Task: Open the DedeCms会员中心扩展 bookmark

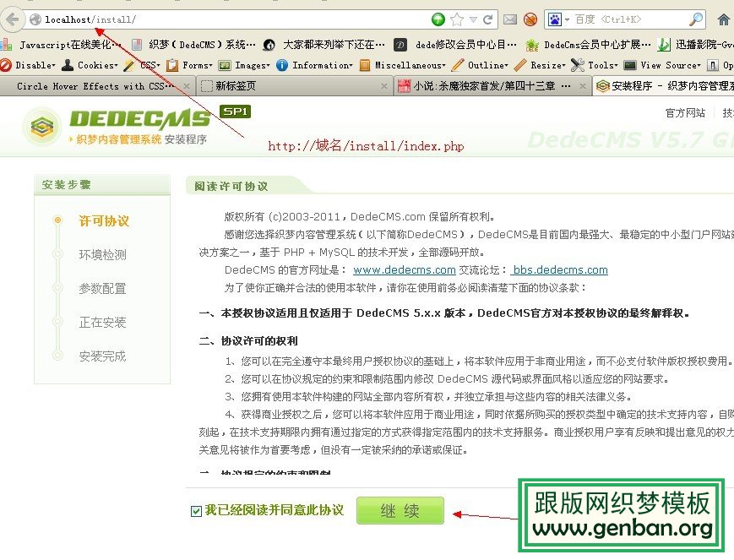Action: (x=589, y=45)
